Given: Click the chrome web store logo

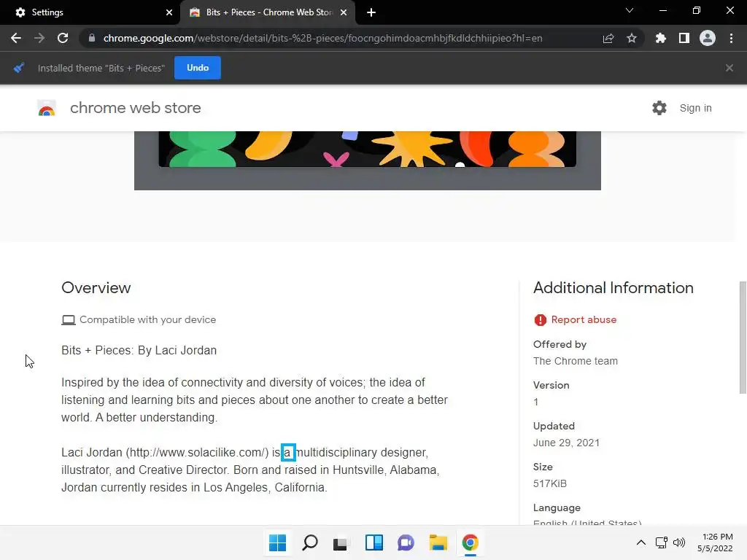Looking at the screenshot, I should coord(47,108).
